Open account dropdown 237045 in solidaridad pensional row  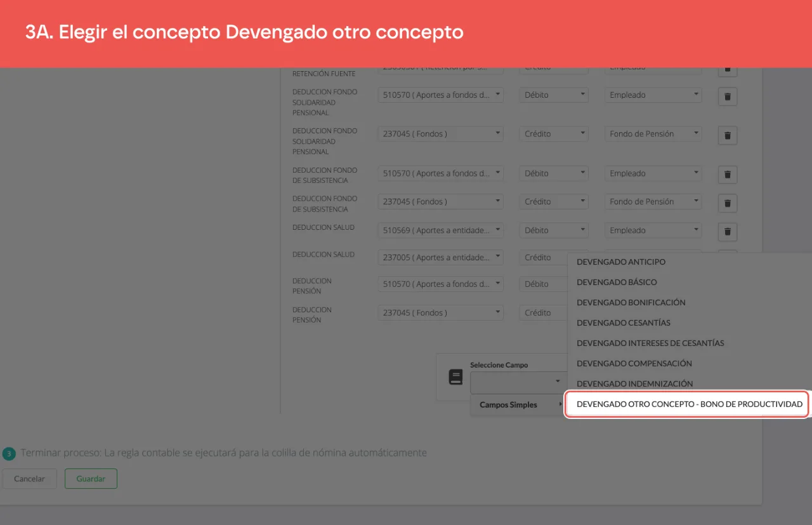(x=441, y=134)
